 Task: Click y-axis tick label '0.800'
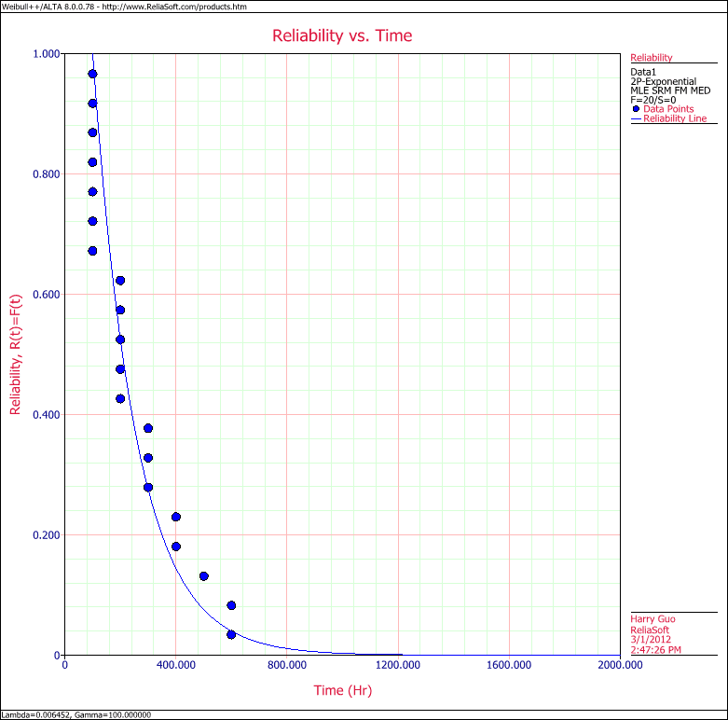[x=47, y=174]
